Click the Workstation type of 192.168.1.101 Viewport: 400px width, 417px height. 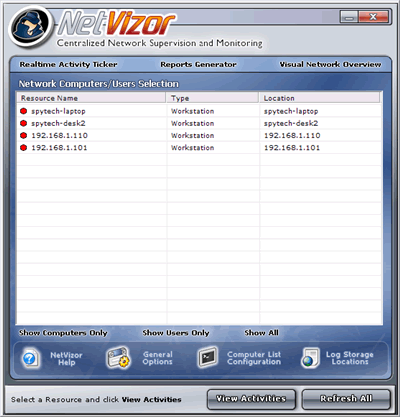tap(192, 148)
